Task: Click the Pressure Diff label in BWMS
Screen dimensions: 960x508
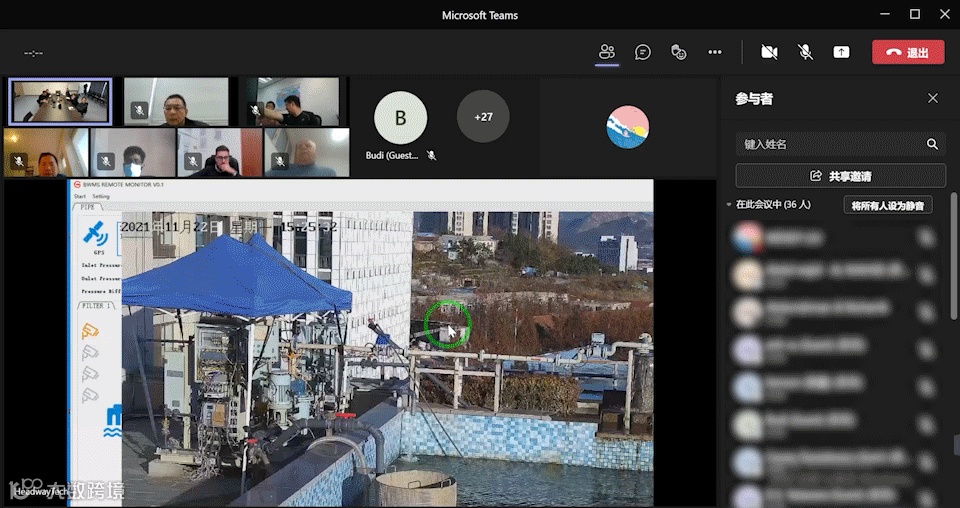Action: pos(101,291)
